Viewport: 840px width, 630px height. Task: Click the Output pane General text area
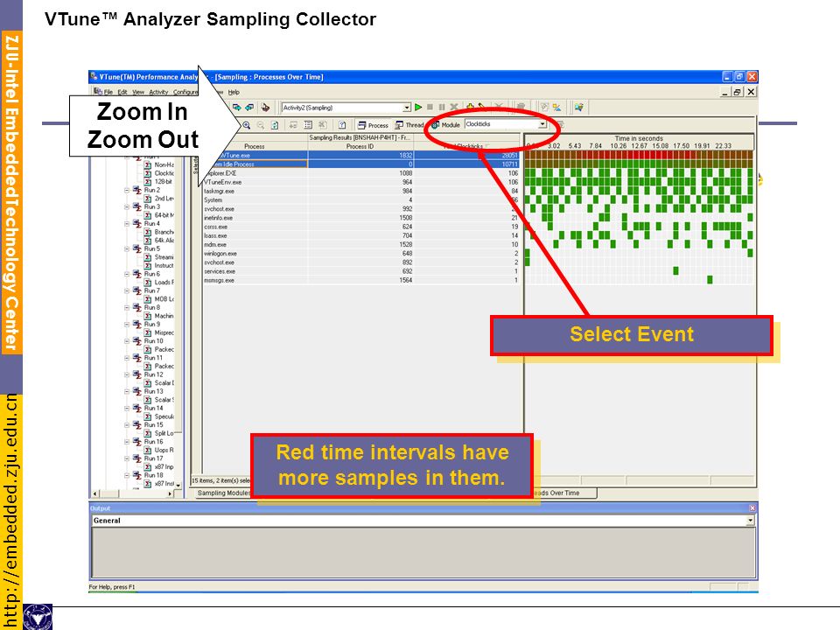423,552
